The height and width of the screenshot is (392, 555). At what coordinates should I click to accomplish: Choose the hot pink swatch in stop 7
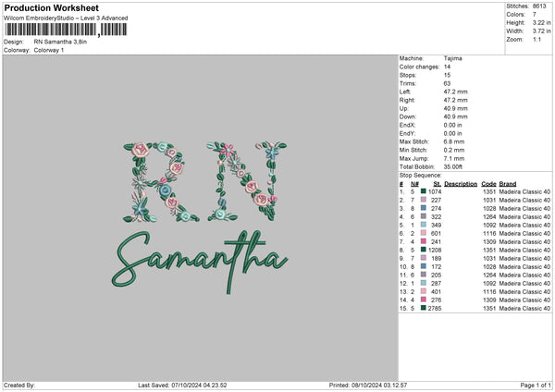pyautogui.click(x=424, y=241)
